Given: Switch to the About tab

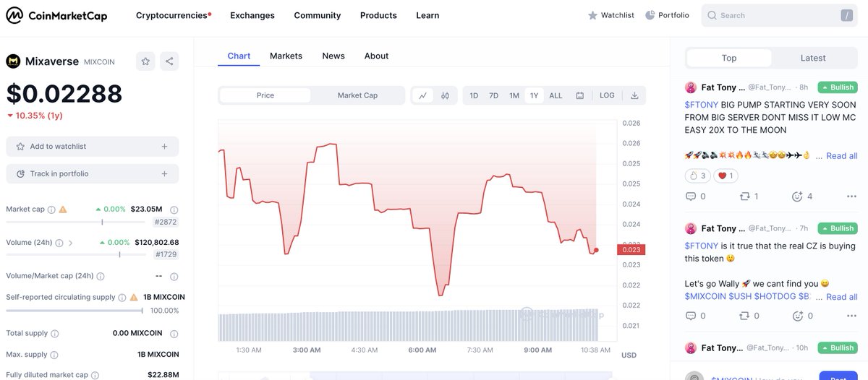Looking at the screenshot, I should click(376, 56).
